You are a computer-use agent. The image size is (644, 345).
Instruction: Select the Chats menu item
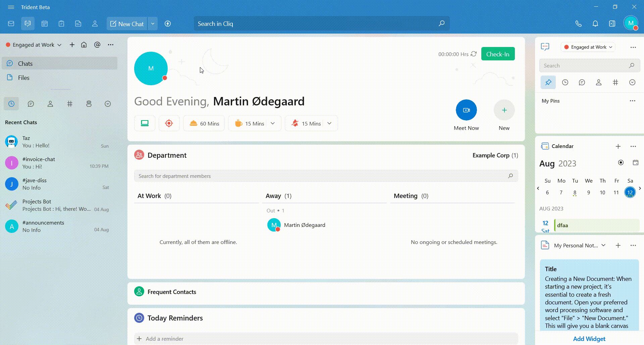tap(25, 63)
